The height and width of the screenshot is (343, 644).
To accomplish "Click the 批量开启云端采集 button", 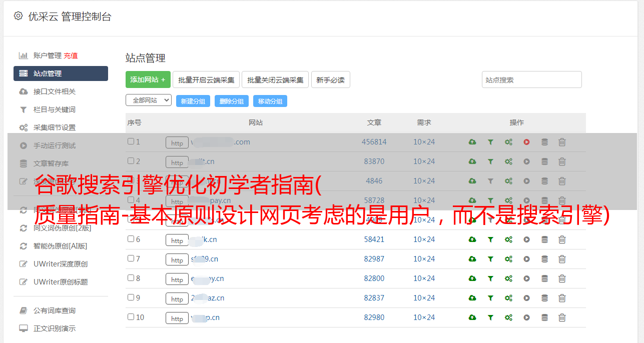I will [x=206, y=79].
